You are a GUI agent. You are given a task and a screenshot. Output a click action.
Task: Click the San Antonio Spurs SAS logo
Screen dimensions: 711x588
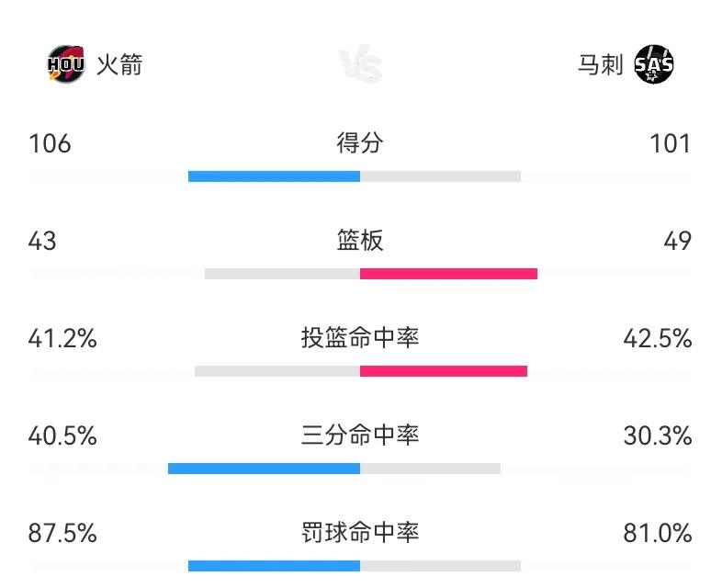653,64
